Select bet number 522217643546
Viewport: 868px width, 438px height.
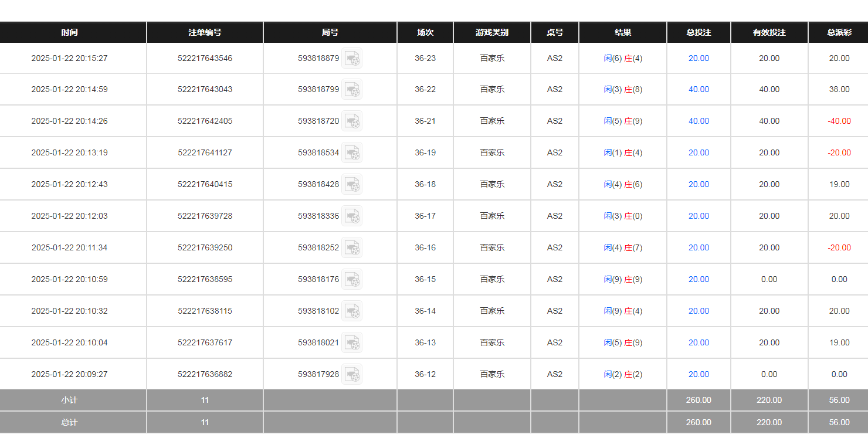coord(205,58)
